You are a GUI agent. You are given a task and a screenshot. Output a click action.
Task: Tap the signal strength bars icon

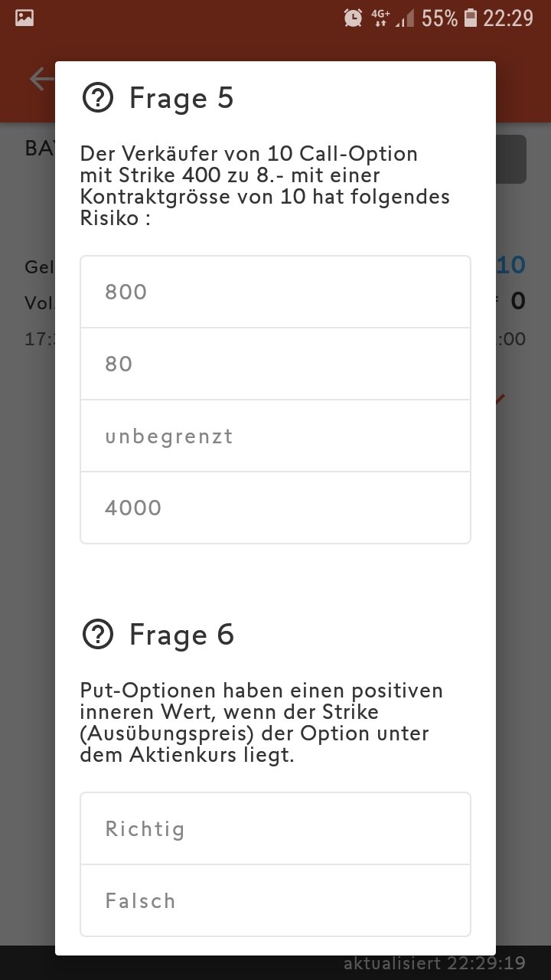point(405,18)
